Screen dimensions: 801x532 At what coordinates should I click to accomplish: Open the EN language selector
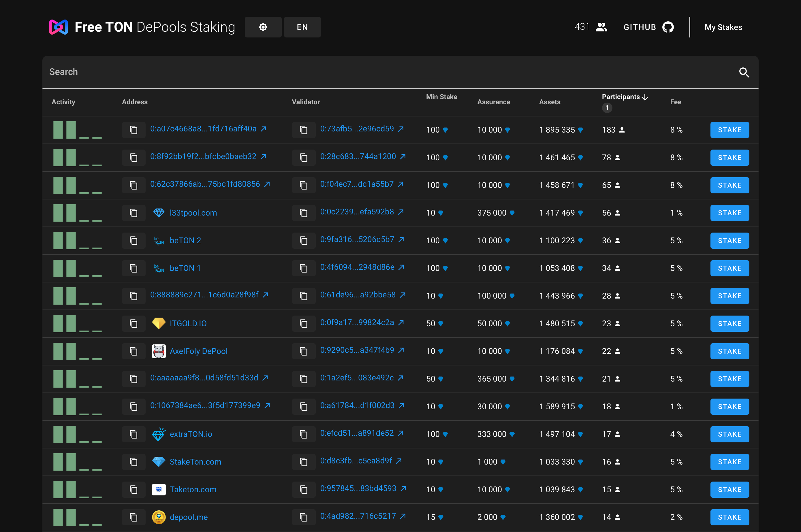302,27
